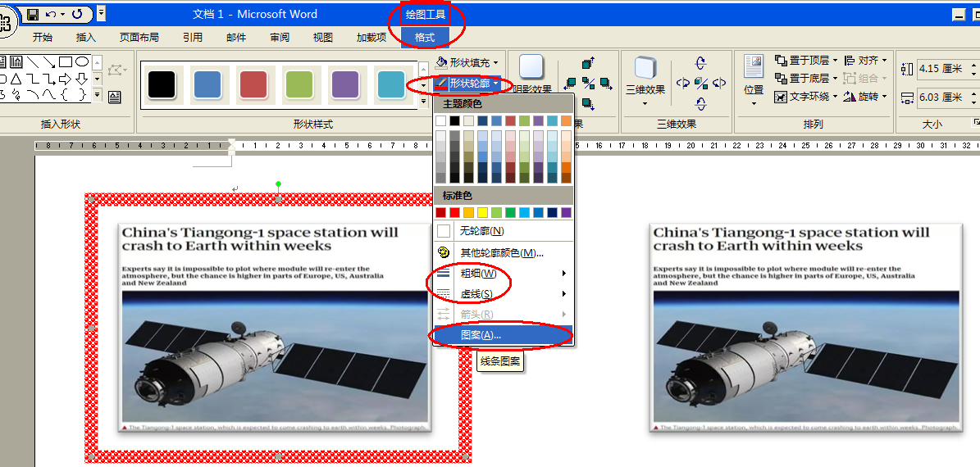Expand the shape styles gallery More arrow
This screenshot has width=980, height=467.
point(424,101)
